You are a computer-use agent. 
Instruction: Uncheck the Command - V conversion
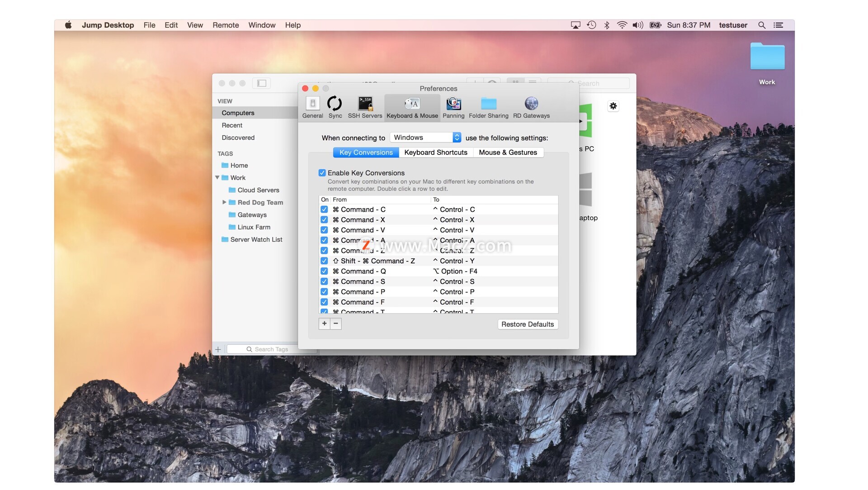324,230
